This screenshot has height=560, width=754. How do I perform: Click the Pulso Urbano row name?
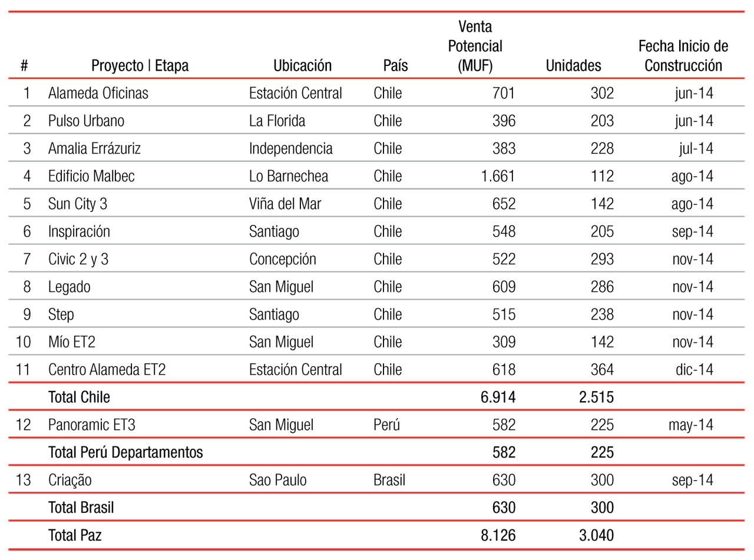point(87,121)
